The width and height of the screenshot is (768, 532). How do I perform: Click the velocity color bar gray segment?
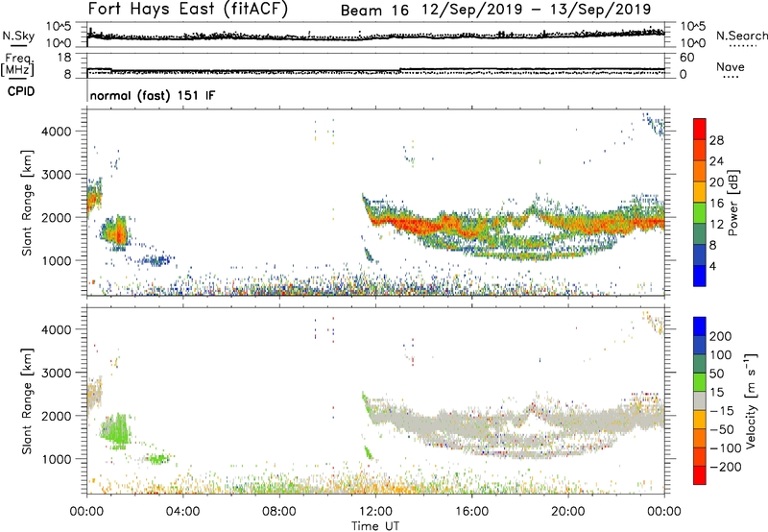coord(700,400)
